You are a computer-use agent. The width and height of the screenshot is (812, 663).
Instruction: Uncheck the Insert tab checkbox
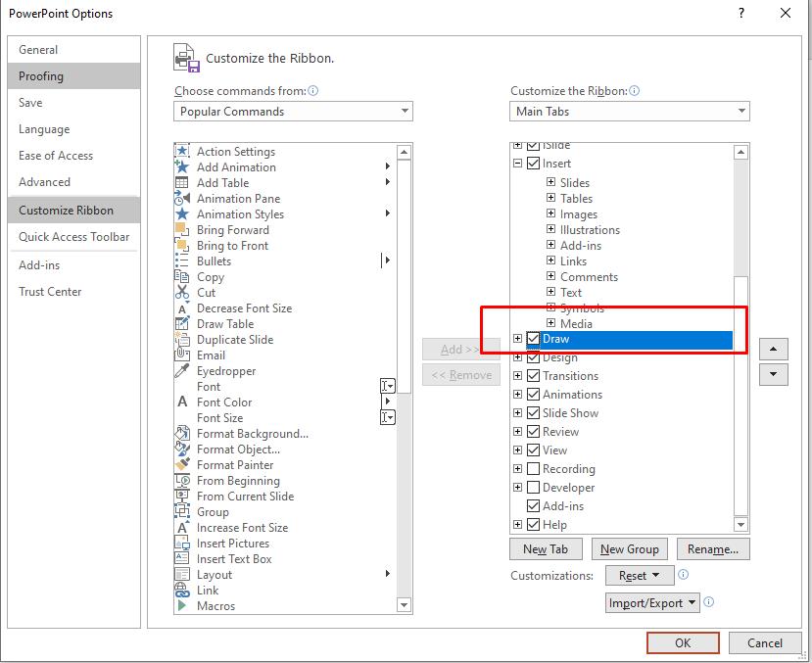pyautogui.click(x=533, y=164)
